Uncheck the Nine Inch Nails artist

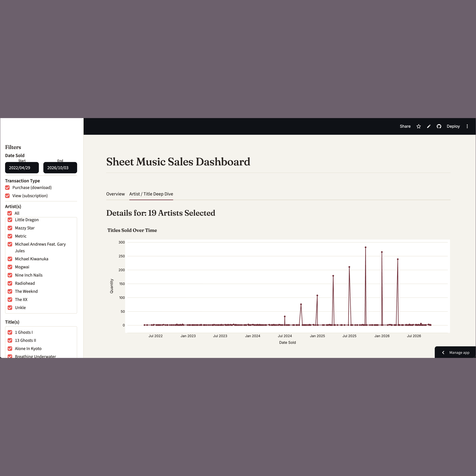[x=10, y=275]
